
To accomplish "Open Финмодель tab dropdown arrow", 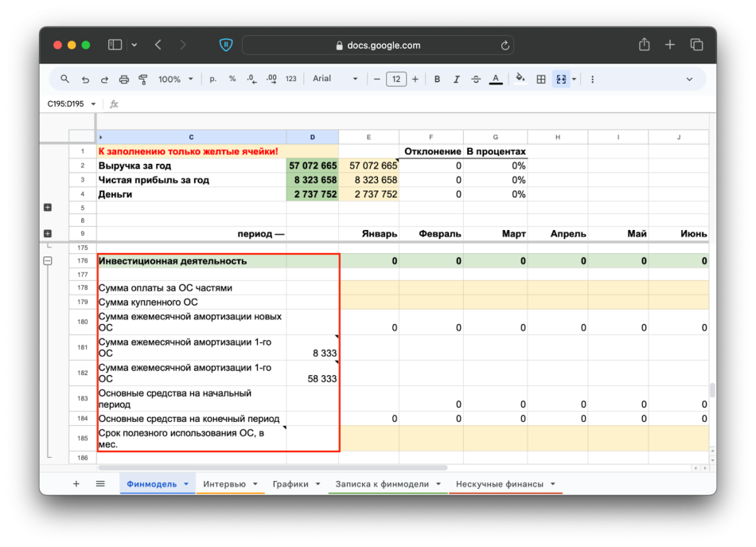I will (x=186, y=484).
